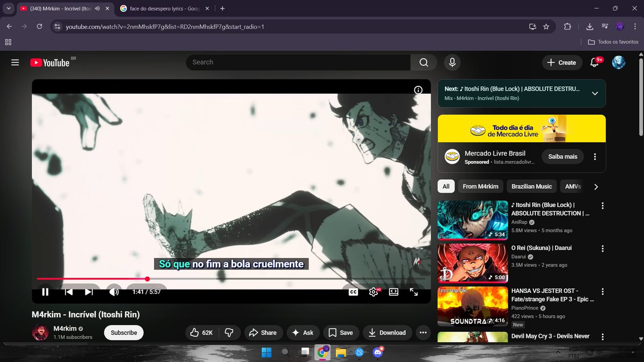The width and height of the screenshot is (644, 362).
Task: Select the Brazilian Music chip
Action: [x=532, y=186]
